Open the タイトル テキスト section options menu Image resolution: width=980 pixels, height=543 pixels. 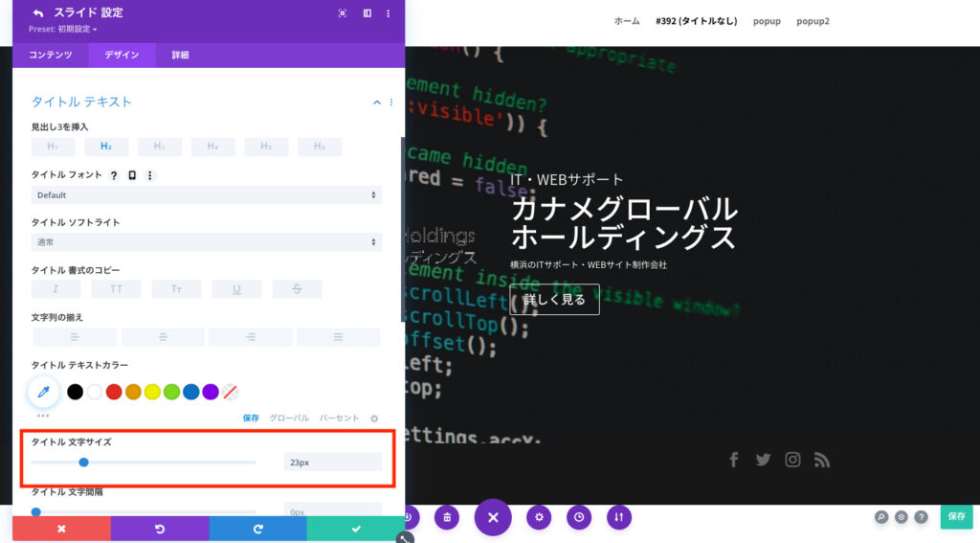coord(391,102)
